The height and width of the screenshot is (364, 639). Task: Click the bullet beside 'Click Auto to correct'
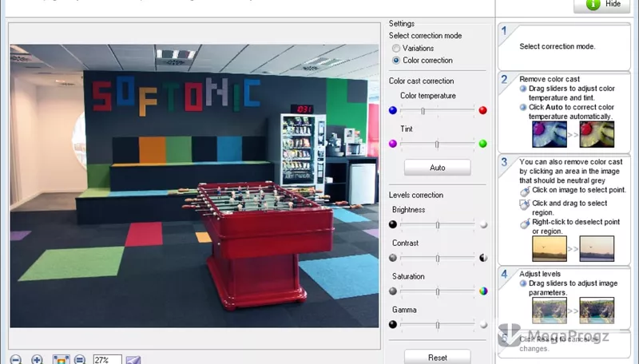pyautogui.click(x=523, y=108)
